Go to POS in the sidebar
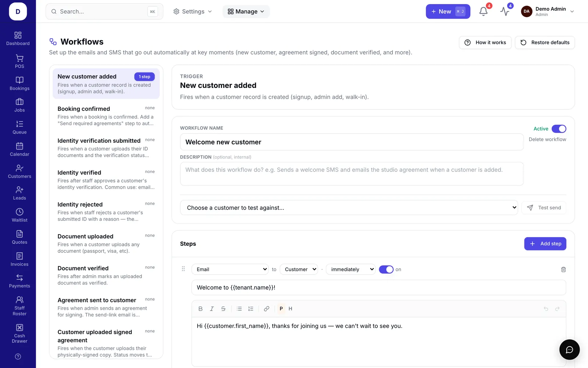Screen dimensions: 588x368 (x=19, y=61)
